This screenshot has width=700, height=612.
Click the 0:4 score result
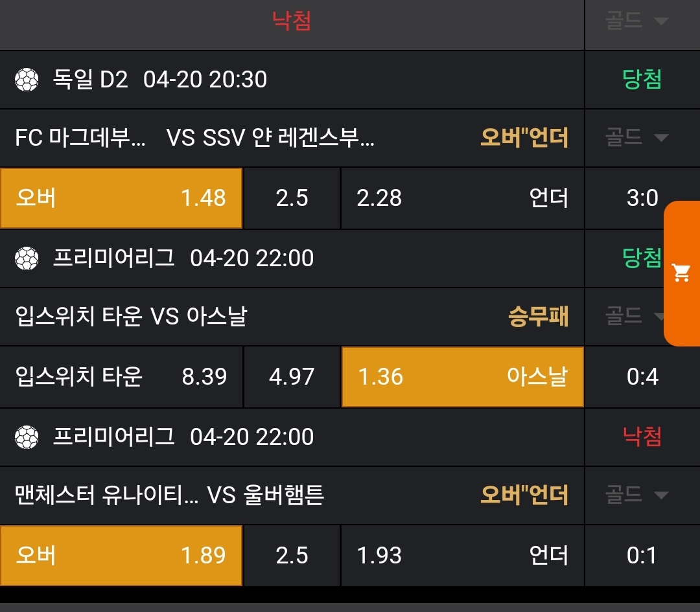(642, 377)
